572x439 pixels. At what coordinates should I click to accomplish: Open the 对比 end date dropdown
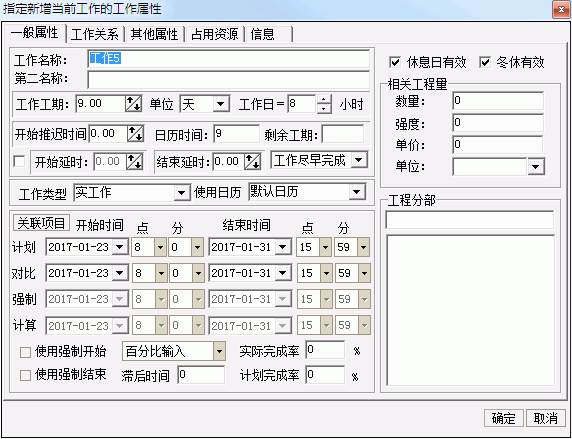(283, 273)
